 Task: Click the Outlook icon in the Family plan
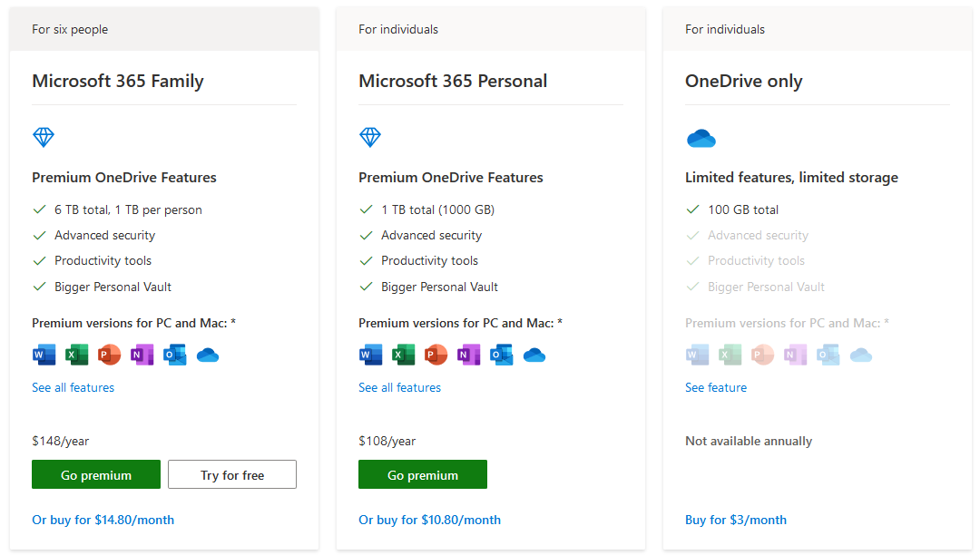174,355
